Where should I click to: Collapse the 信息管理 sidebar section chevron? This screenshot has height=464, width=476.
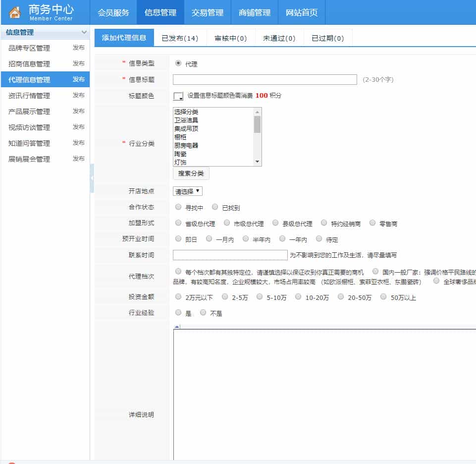(x=84, y=33)
